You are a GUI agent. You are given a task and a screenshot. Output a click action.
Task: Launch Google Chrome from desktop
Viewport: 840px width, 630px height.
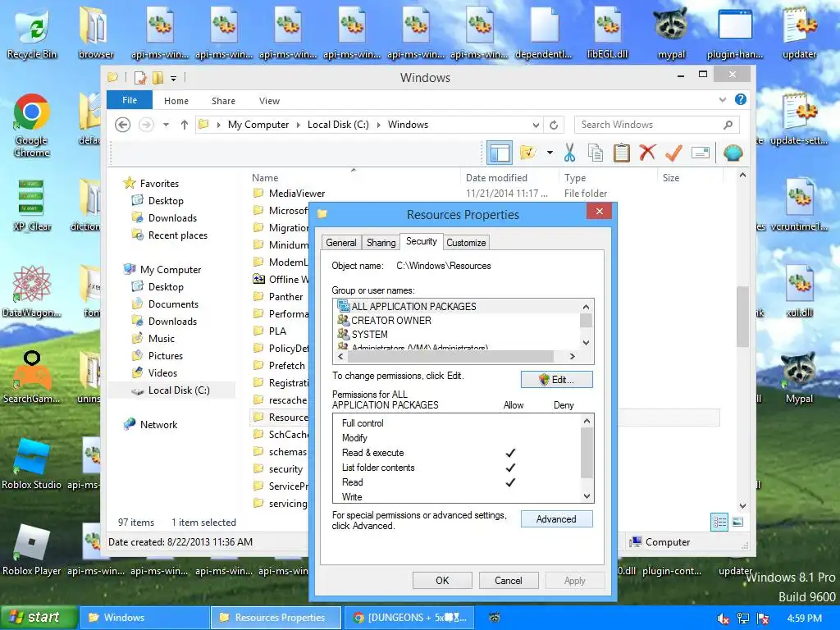32,125
